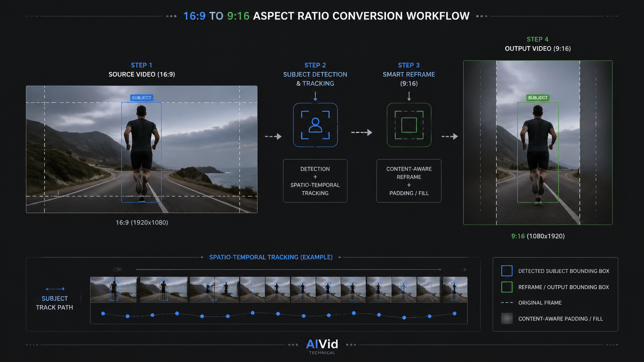Image resolution: width=644 pixels, height=362 pixels.
Task: Click "CONTENT-AWARE PADDING / FILL" legend text
Action: 560,319
